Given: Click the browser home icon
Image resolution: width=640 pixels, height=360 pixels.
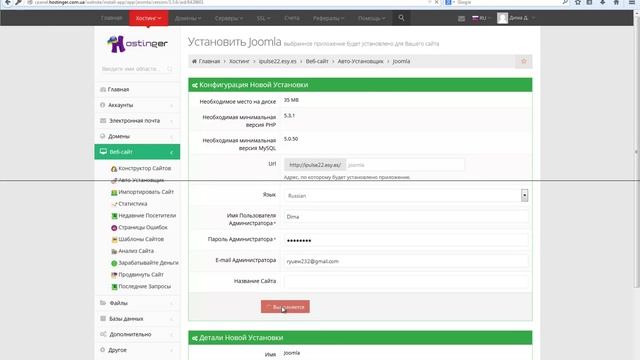Looking at the screenshot, I should click(616, 2).
